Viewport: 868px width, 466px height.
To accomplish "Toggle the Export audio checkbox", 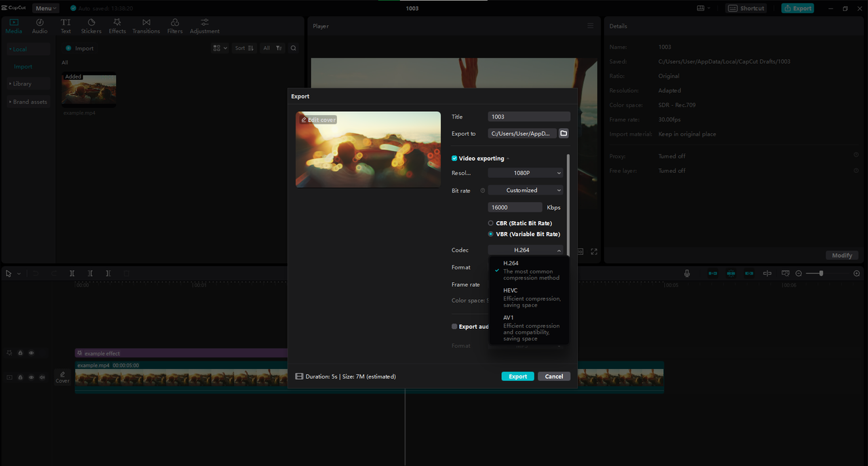I will (x=454, y=326).
